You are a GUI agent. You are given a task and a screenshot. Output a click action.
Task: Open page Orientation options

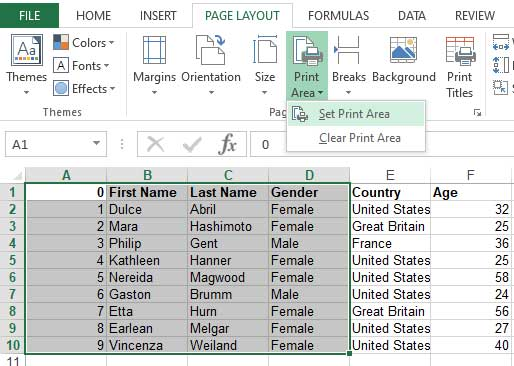[x=211, y=65]
